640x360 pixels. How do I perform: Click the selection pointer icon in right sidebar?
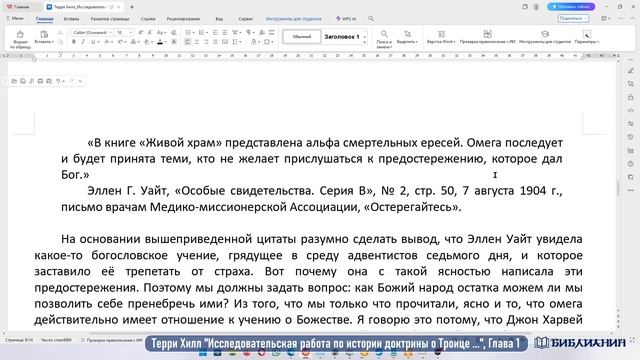pos(631,84)
